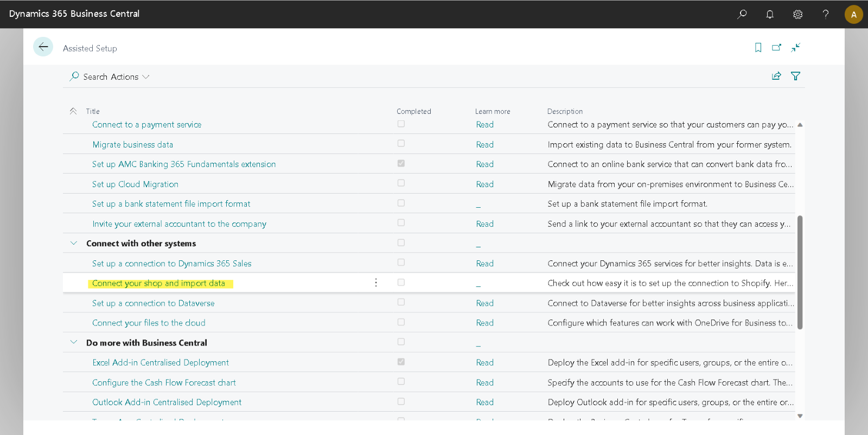Toggle Completed checkbox for Excel Add-in Centralised Deployment
Viewport: 868px width, 435px height.
(x=401, y=362)
